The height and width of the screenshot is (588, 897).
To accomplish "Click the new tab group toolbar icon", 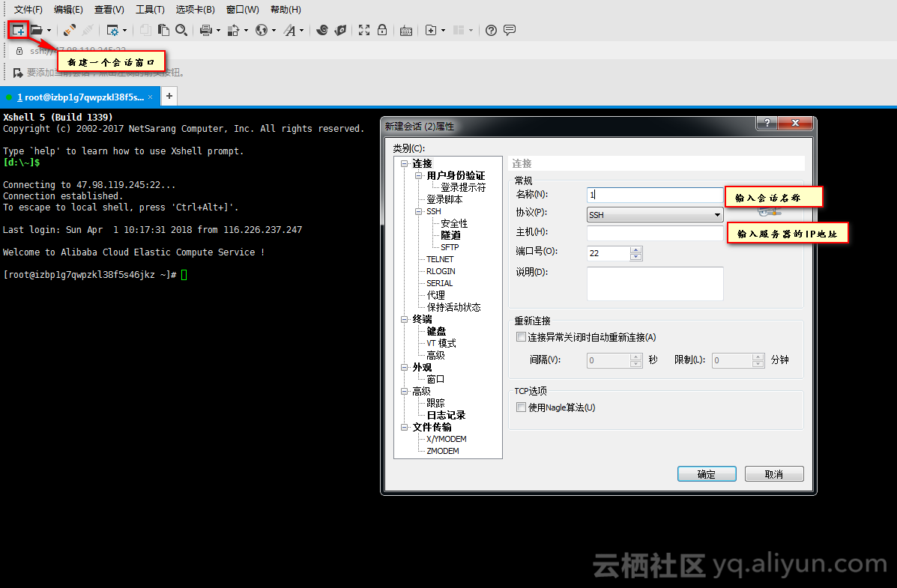I will 432,30.
